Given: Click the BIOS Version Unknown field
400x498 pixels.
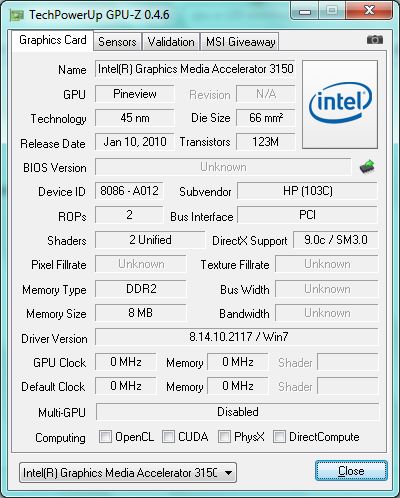Looking at the screenshot, I should (223, 167).
